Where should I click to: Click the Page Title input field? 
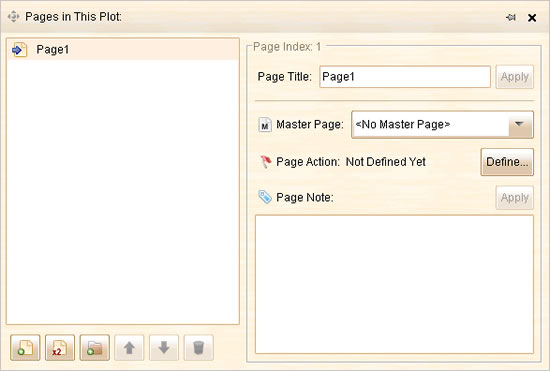405,76
